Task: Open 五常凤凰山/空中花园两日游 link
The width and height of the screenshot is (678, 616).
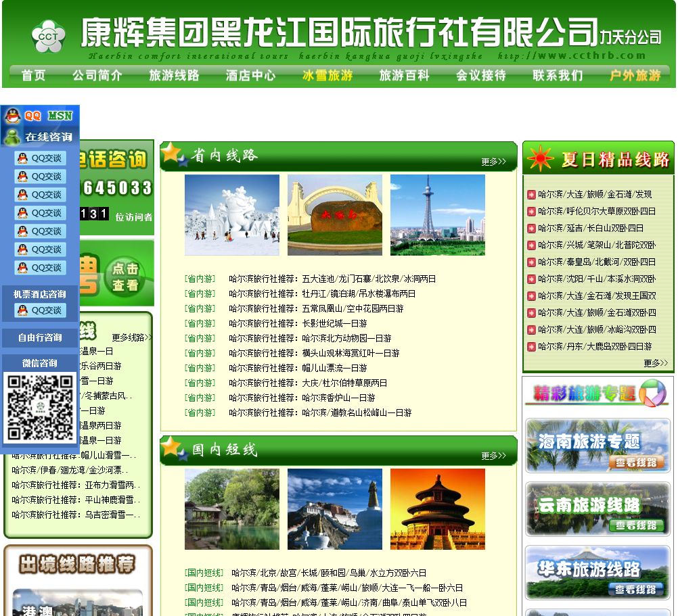Action: point(316,309)
